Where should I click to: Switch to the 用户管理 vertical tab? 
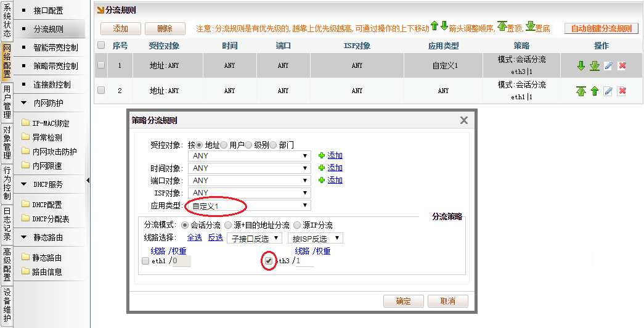pos(7,102)
